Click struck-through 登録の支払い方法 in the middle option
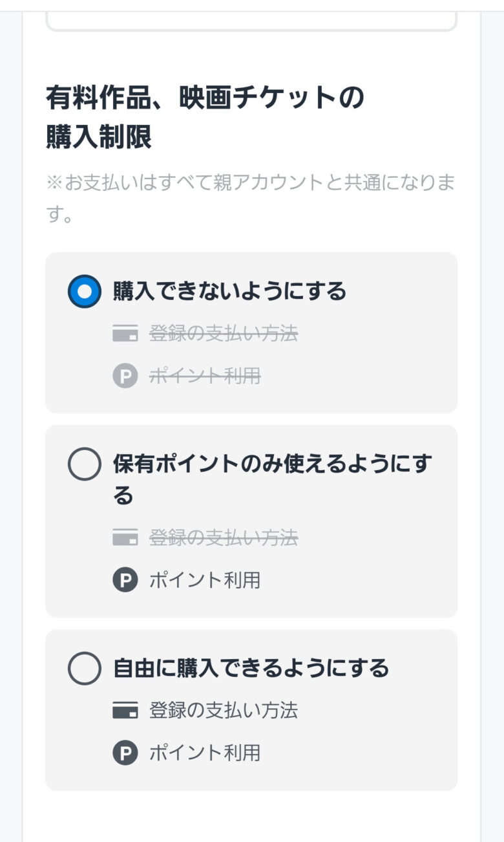The width and height of the screenshot is (504, 842). 224,537
